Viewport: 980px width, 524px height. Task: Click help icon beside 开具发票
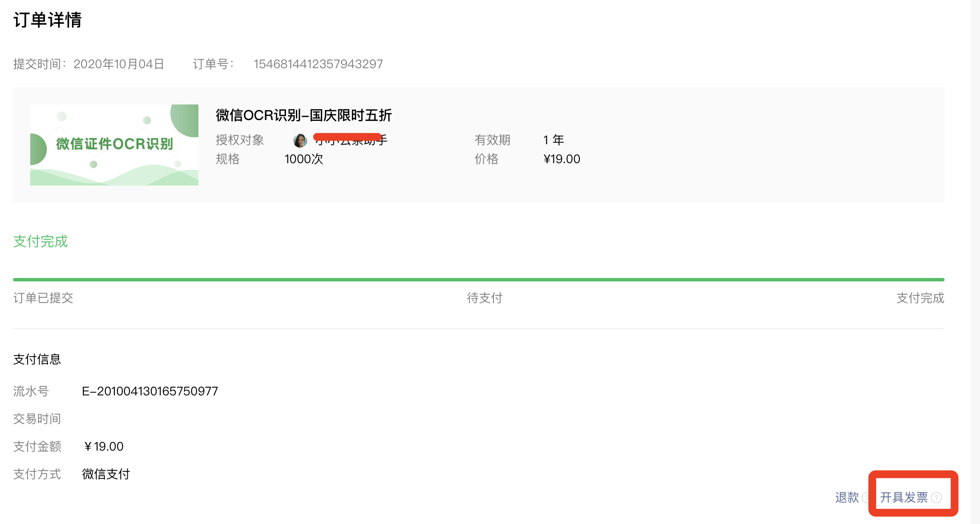click(x=936, y=498)
